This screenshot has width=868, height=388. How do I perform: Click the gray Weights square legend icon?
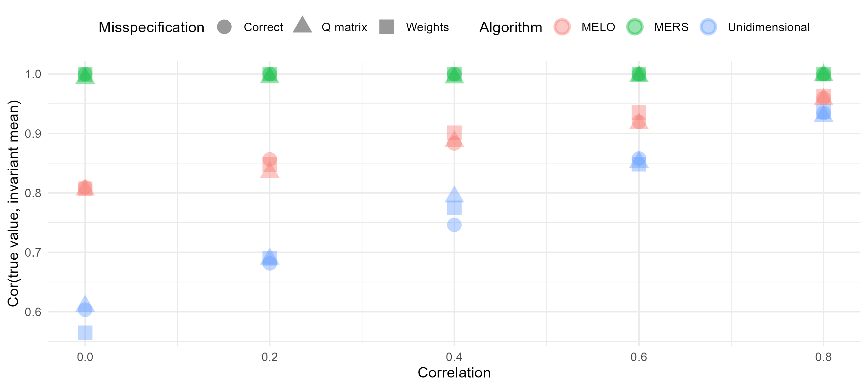386,27
